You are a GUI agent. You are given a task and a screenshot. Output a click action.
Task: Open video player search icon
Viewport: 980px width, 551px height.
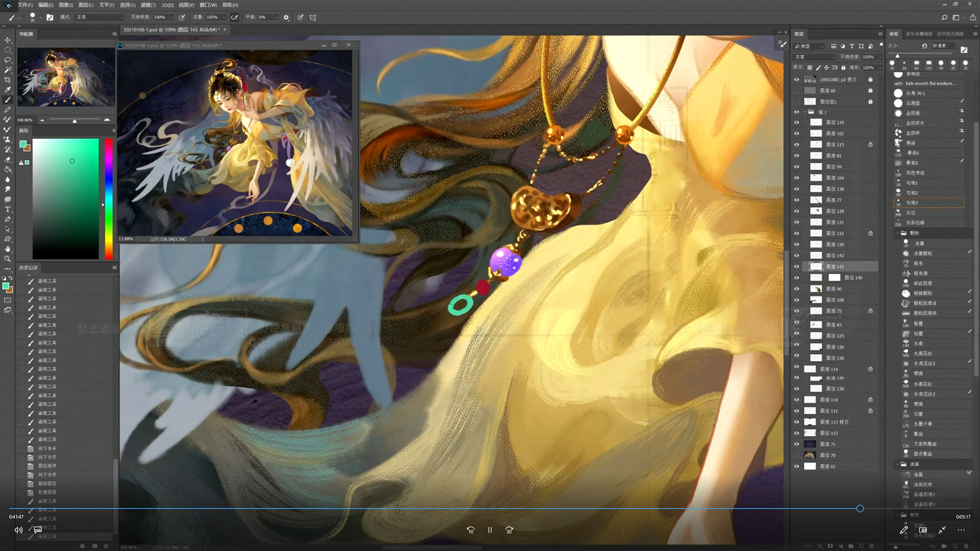944,17
